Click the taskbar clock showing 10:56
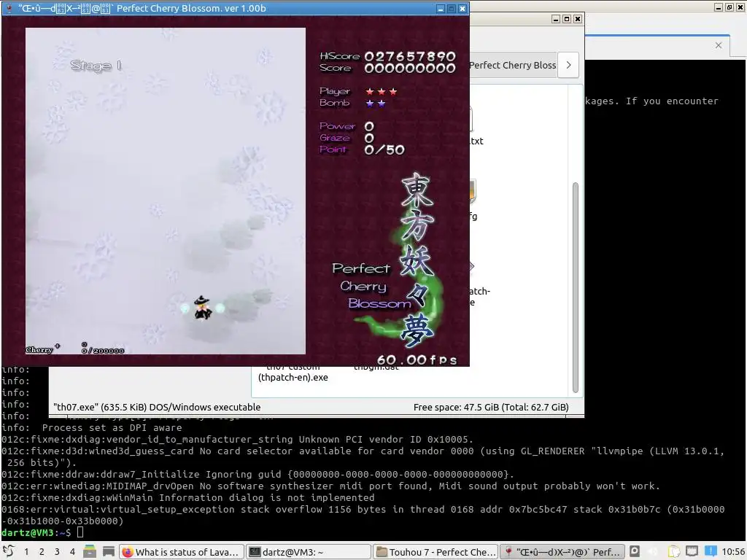This screenshot has height=560, width=747. (x=733, y=552)
